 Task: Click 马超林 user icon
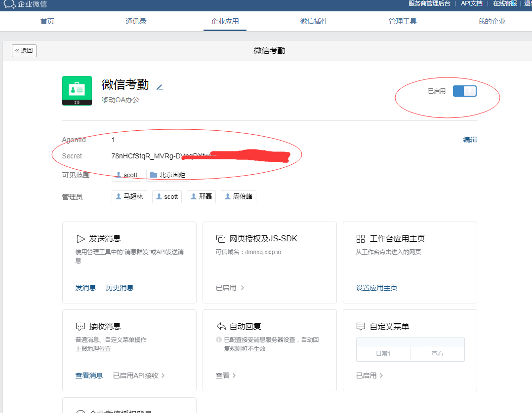(x=119, y=196)
